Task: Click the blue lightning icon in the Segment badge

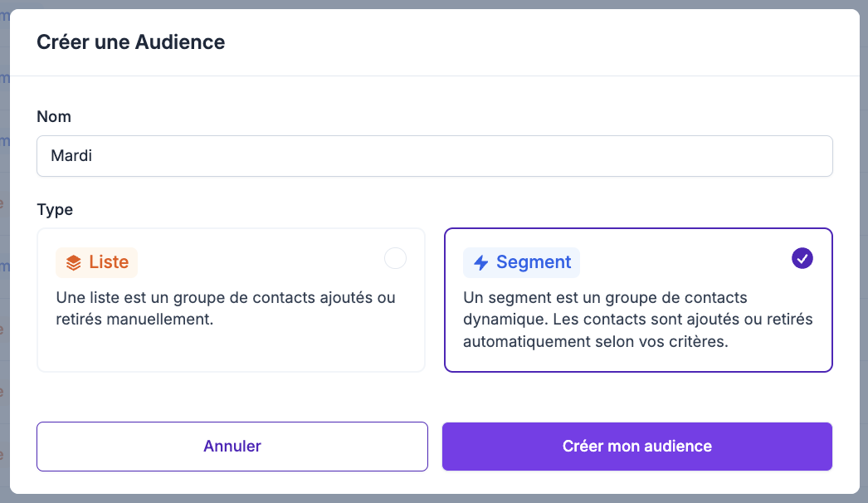Action: tap(483, 261)
